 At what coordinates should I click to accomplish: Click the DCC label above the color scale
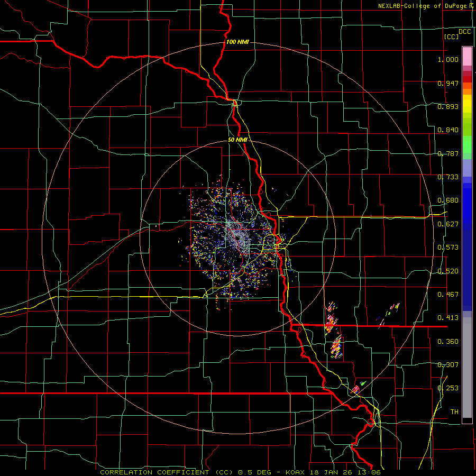point(464,32)
